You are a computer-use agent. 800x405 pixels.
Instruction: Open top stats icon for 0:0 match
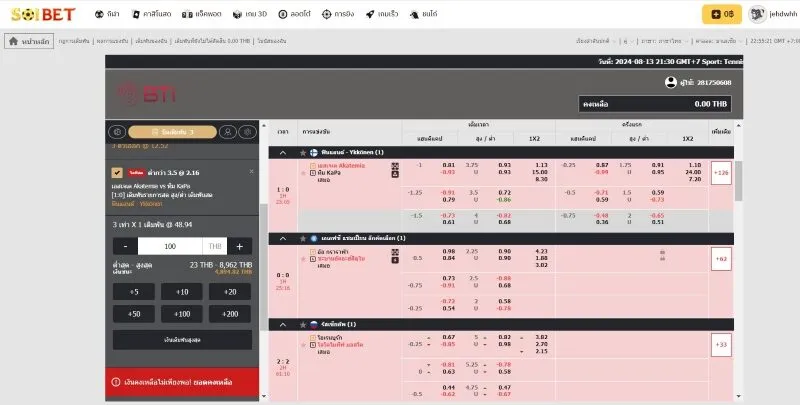pyautogui.click(x=395, y=252)
